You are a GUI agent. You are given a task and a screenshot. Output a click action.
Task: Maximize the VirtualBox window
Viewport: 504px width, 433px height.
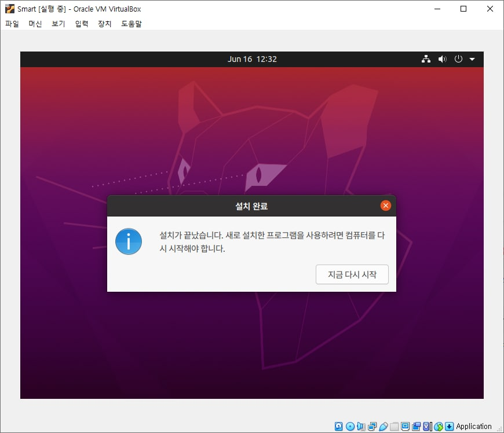463,9
